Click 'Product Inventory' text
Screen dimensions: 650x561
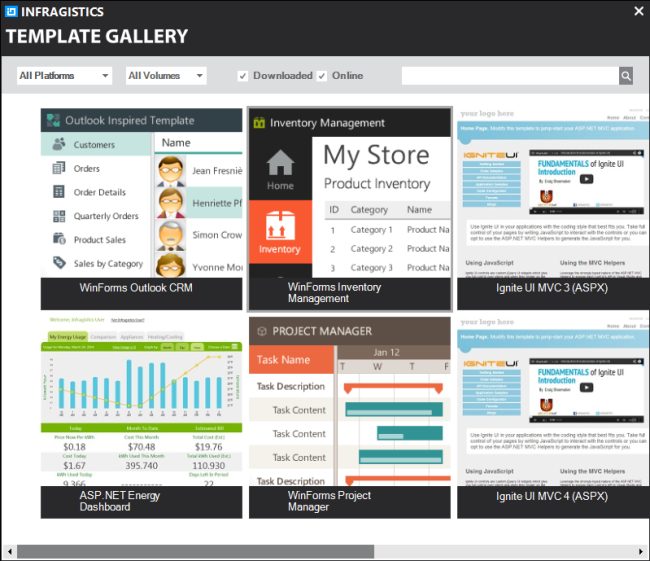click(377, 184)
